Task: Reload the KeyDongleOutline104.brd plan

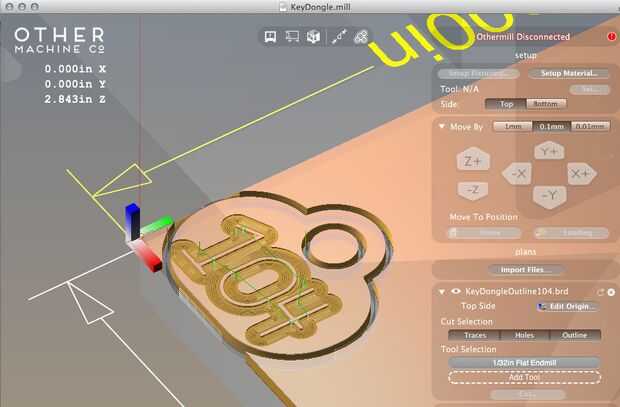Action: 601,292
